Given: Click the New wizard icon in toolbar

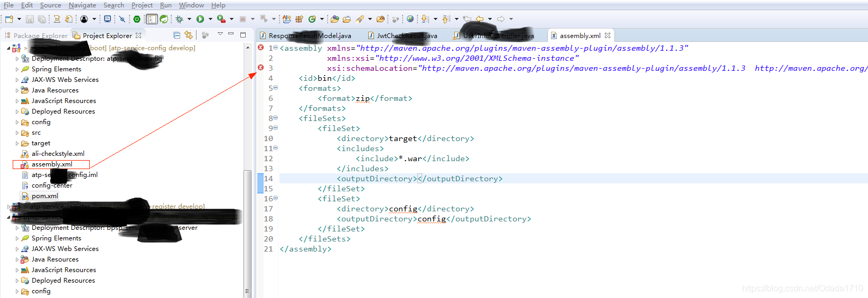Looking at the screenshot, I should click(x=9, y=19).
